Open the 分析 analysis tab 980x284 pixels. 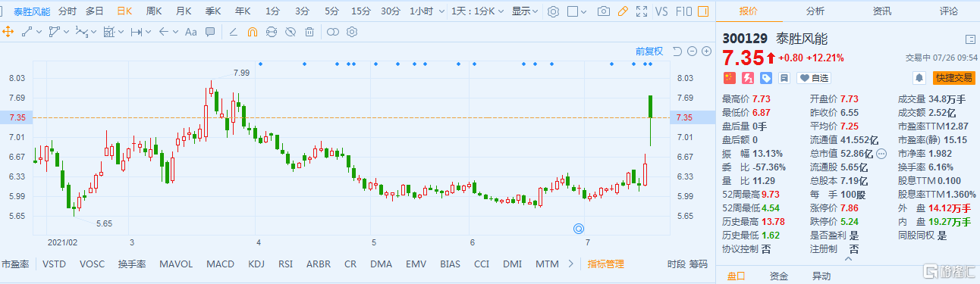[815, 11]
